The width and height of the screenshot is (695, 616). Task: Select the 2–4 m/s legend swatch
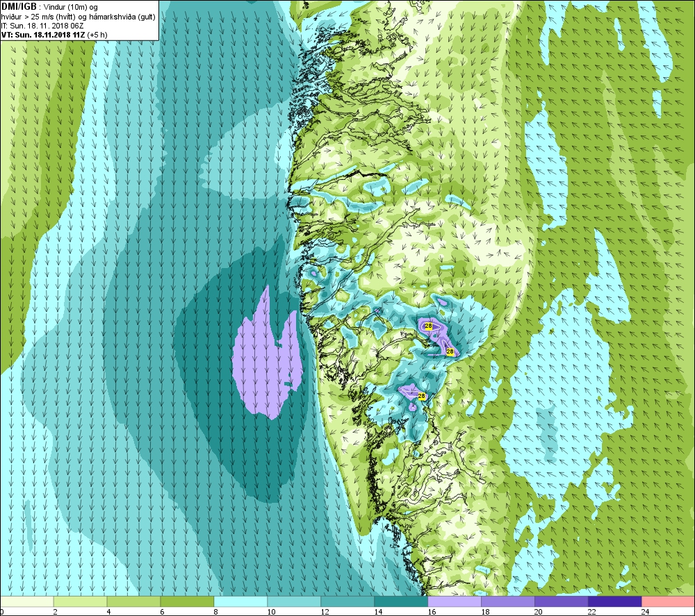[80, 601]
